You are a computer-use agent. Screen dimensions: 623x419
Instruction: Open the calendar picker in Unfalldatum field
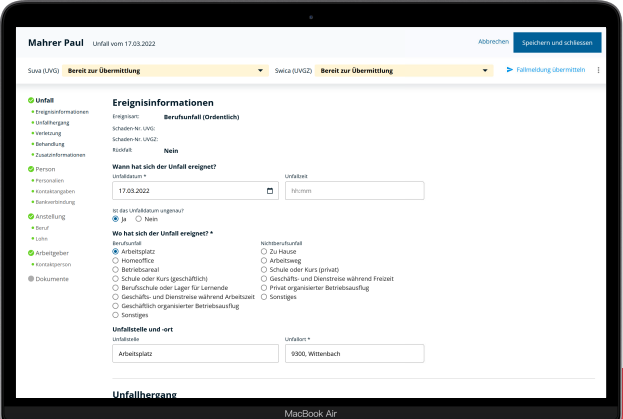coord(271,190)
